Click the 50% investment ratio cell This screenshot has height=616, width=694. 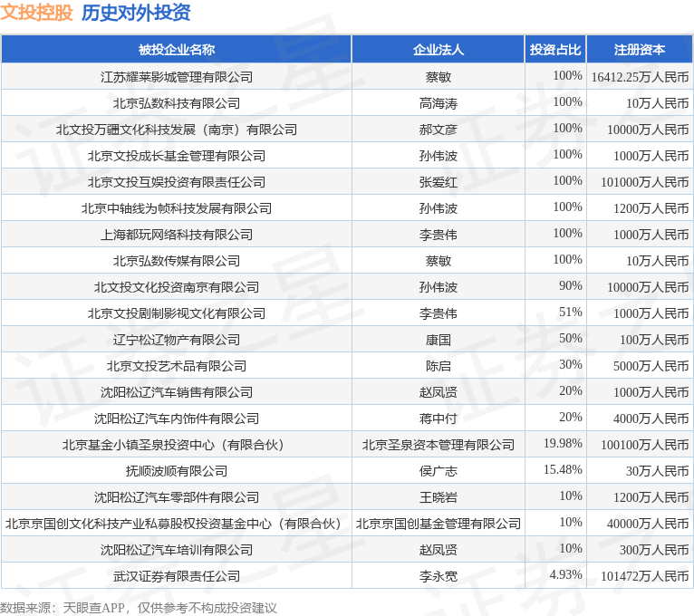click(x=555, y=340)
